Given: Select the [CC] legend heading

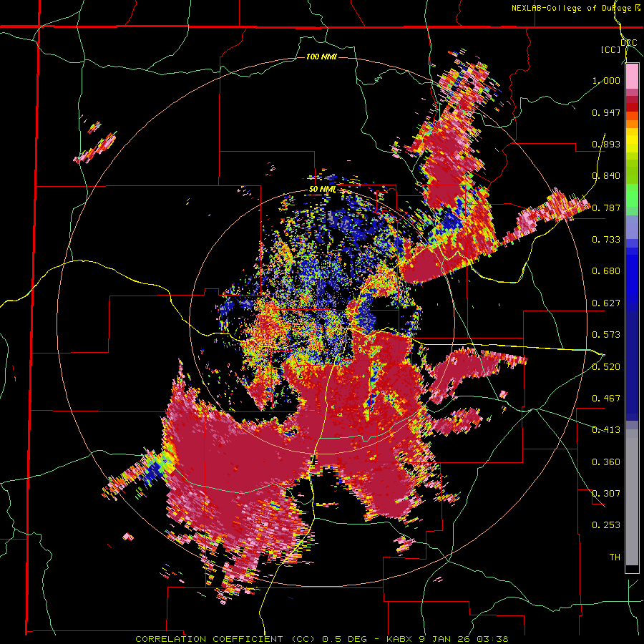Looking at the screenshot, I should (x=611, y=49).
